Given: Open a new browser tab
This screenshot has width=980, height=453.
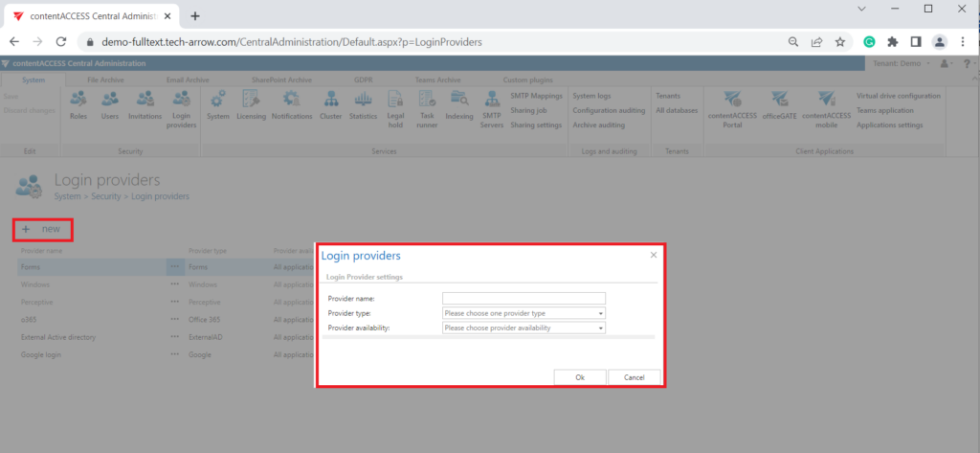Looking at the screenshot, I should pos(195,16).
